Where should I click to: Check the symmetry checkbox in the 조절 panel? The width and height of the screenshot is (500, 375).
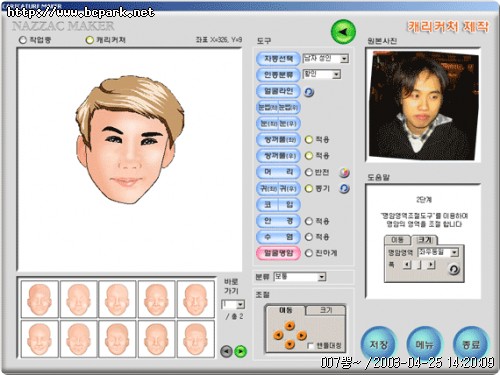click(310, 346)
